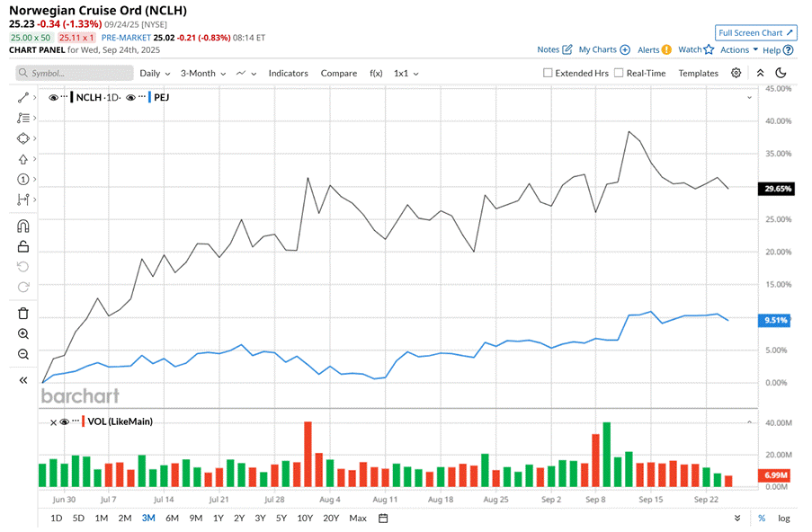The width and height of the screenshot is (812, 532).
Task: Redo the last chart action
Action: 22,288
